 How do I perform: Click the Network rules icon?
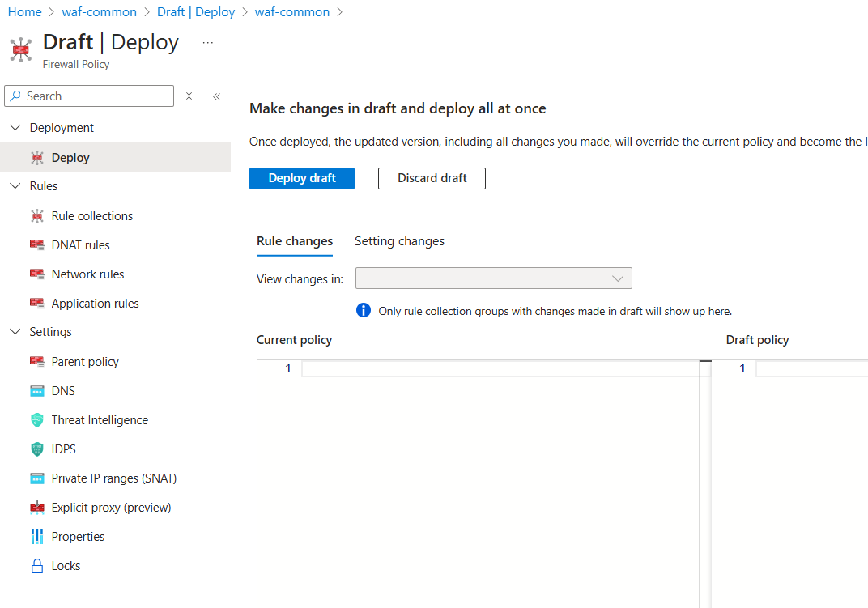click(37, 274)
